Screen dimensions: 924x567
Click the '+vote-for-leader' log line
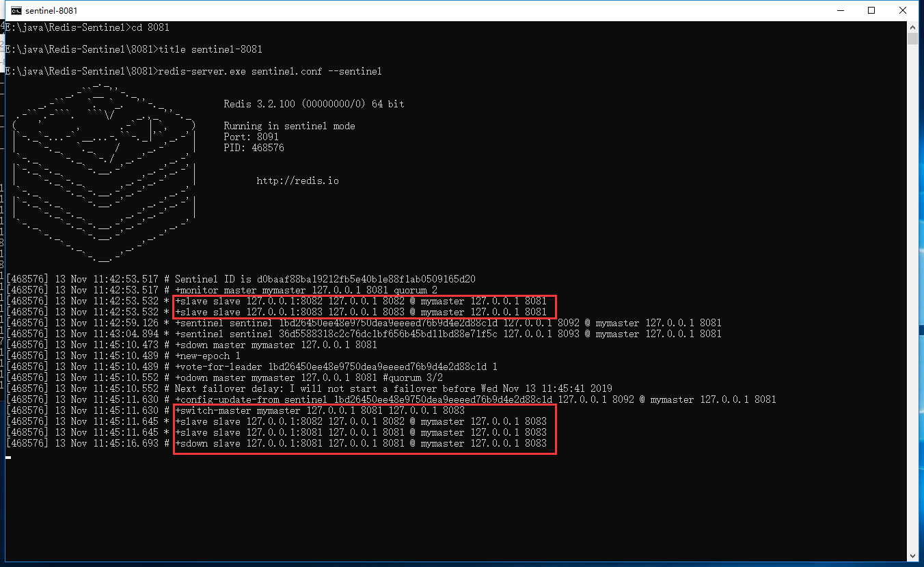(x=252, y=367)
